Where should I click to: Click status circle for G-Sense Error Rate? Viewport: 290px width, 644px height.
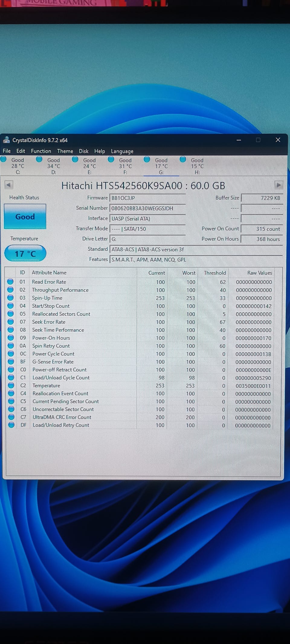tap(11, 361)
